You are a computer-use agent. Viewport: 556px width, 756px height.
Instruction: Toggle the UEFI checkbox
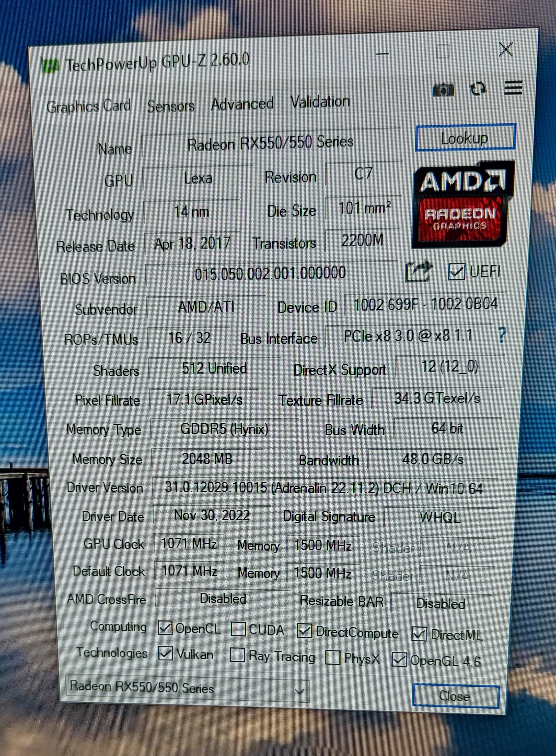coord(456,271)
